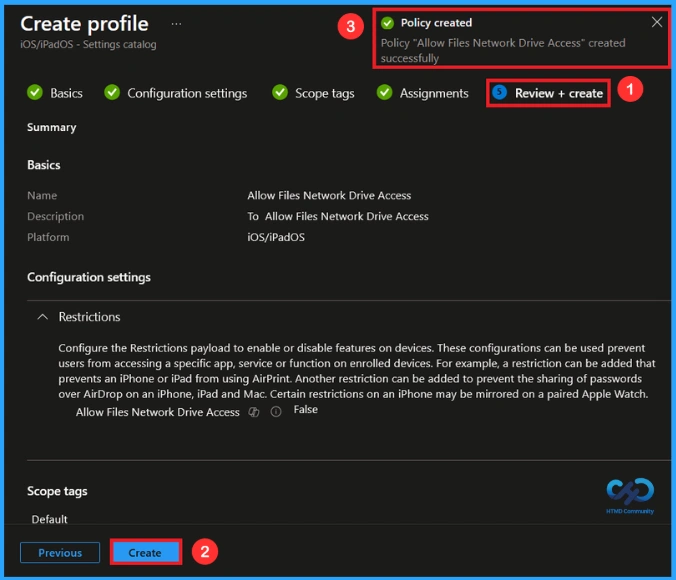
Task: Click the Scope tags section heading
Action: [57, 491]
